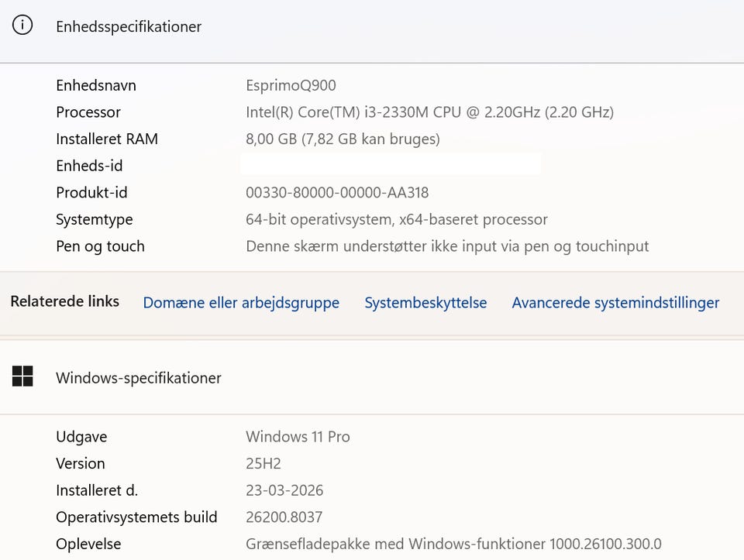Image resolution: width=744 pixels, height=560 pixels.
Task: Click the Pen og touch description text
Action: [447, 246]
